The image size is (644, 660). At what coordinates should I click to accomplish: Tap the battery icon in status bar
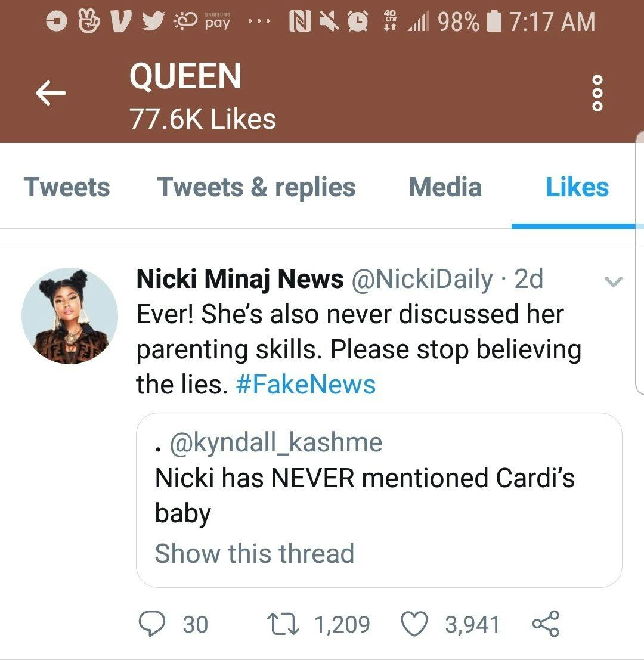(495, 22)
